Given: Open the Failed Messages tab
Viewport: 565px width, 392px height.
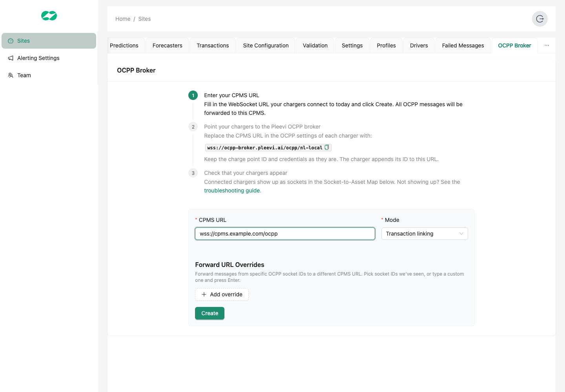Looking at the screenshot, I should (x=463, y=45).
